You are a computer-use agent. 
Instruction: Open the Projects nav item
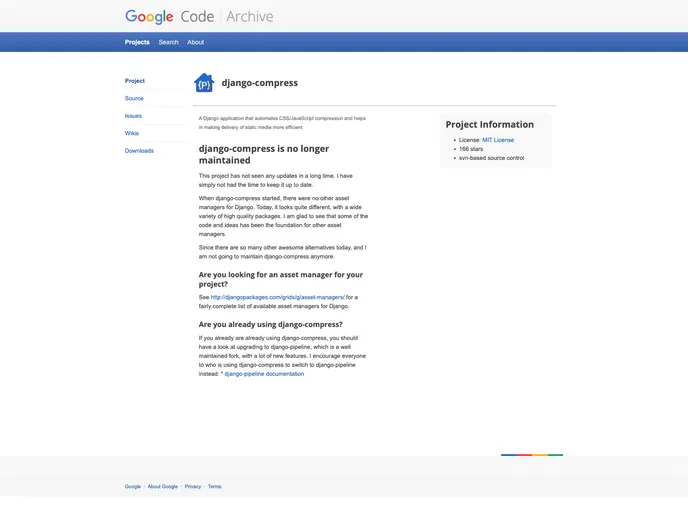click(137, 42)
